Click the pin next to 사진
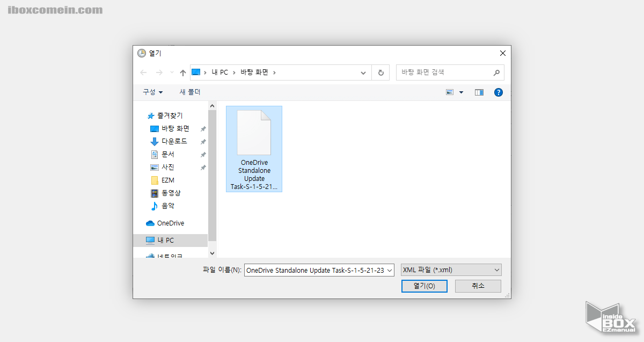 pos(202,167)
